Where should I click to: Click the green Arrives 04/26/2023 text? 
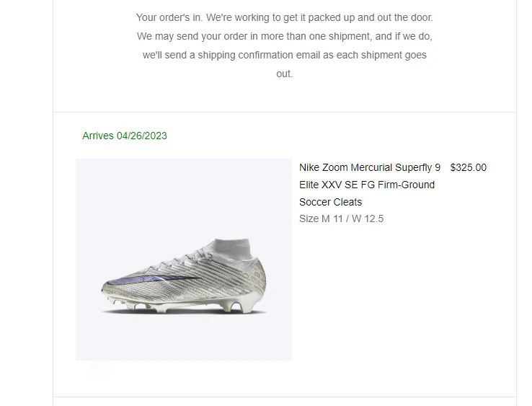(125, 136)
